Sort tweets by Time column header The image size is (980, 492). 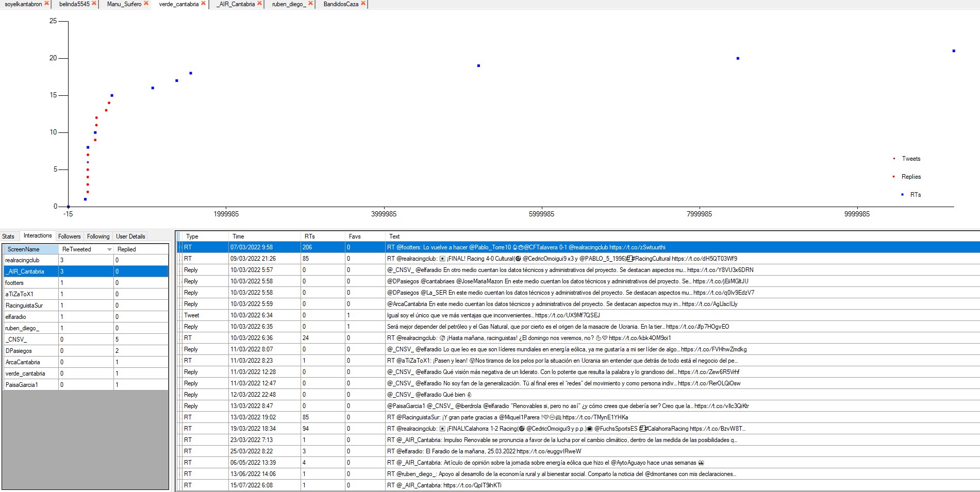264,236
